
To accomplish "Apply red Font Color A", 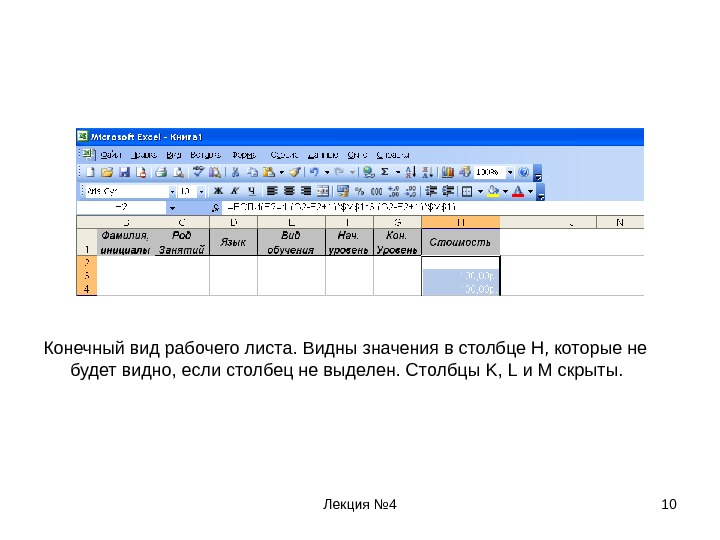I will pos(518,191).
